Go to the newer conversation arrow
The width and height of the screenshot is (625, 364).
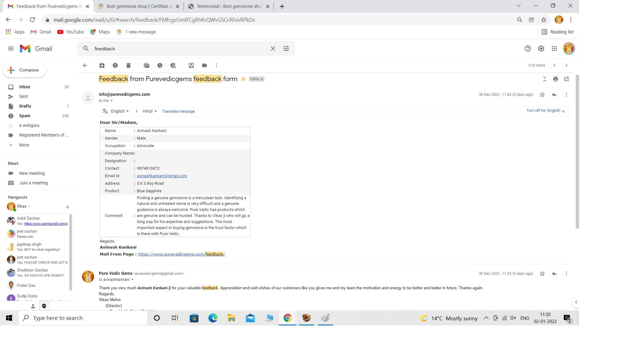click(554, 65)
